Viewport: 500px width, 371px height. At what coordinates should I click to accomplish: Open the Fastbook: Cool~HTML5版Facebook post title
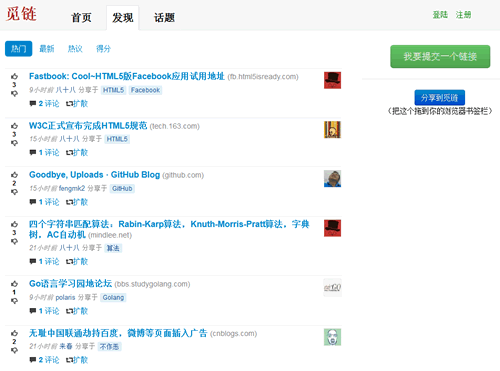pos(127,76)
